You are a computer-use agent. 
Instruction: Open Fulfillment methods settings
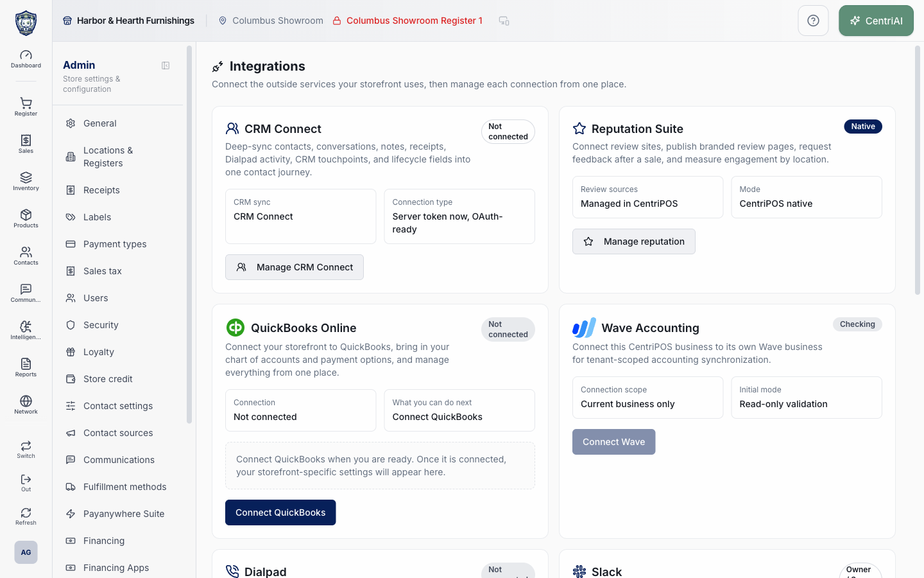[x=119, y=487]
